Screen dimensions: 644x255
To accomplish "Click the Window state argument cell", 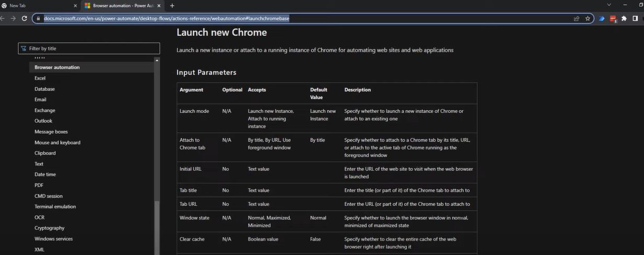I will [194, 218].
